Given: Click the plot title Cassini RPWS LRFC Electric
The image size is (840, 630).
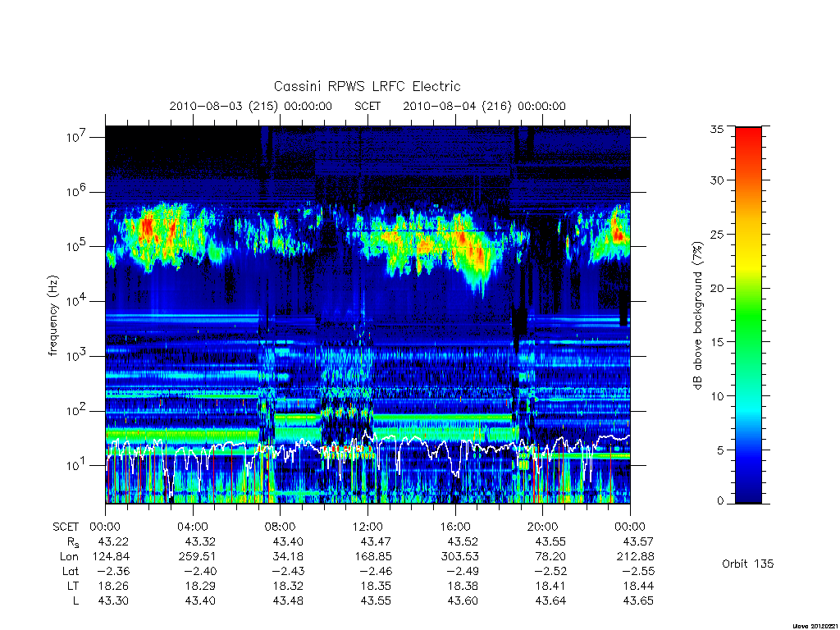Looking at the screenshot, I should 367,86.
